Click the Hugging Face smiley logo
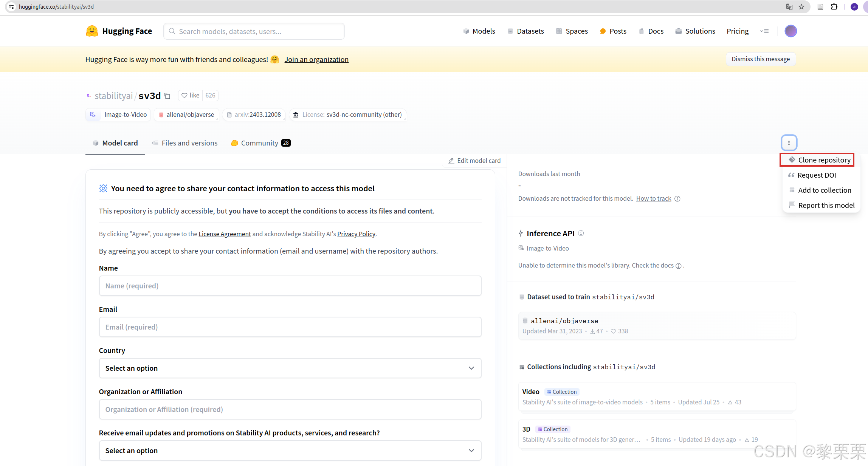The image size is (868, 466). pos(92,31)
